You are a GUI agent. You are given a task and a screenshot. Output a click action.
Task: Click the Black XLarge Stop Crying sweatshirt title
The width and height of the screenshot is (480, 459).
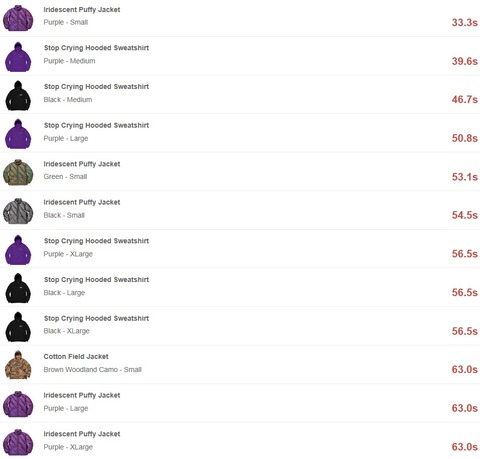coord(96,318)
